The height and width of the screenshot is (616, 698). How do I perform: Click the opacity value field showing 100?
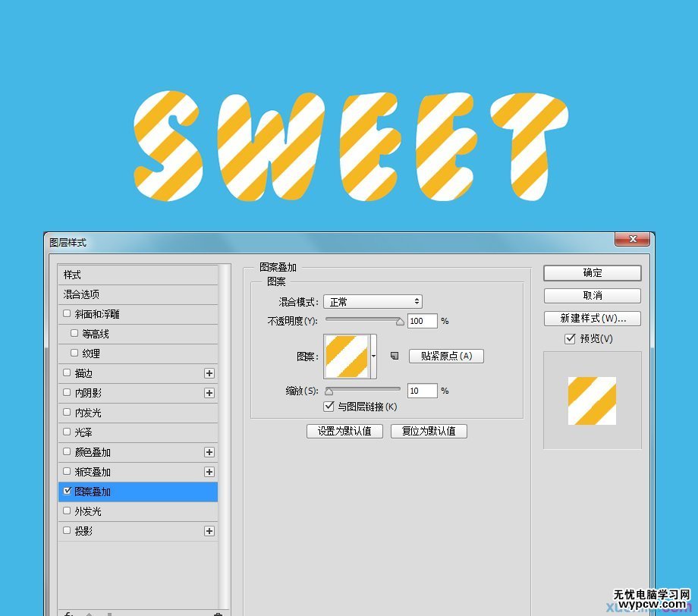pyautogui.click(x=422, y=321)
